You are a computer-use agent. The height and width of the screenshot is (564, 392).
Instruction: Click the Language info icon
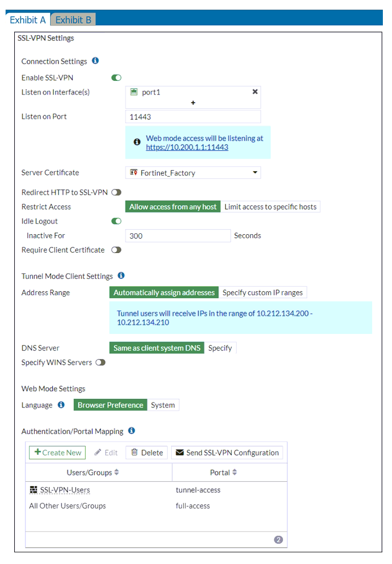(61, 405)
